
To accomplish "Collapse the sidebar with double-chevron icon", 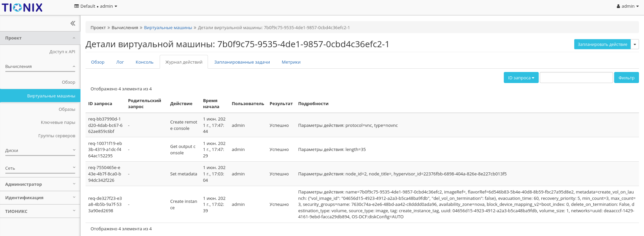I will [x=73, y=23].
